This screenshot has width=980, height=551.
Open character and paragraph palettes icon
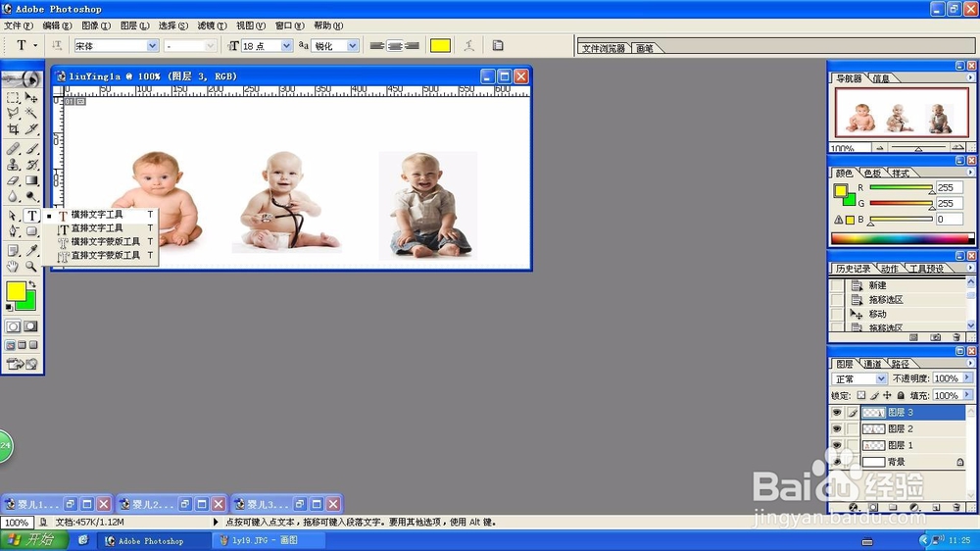coord(498,45)
